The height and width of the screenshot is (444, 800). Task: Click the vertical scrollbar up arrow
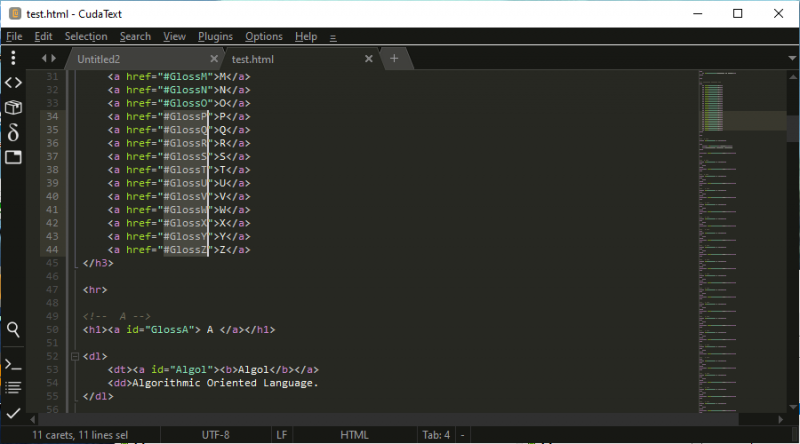tap(793, 77)
